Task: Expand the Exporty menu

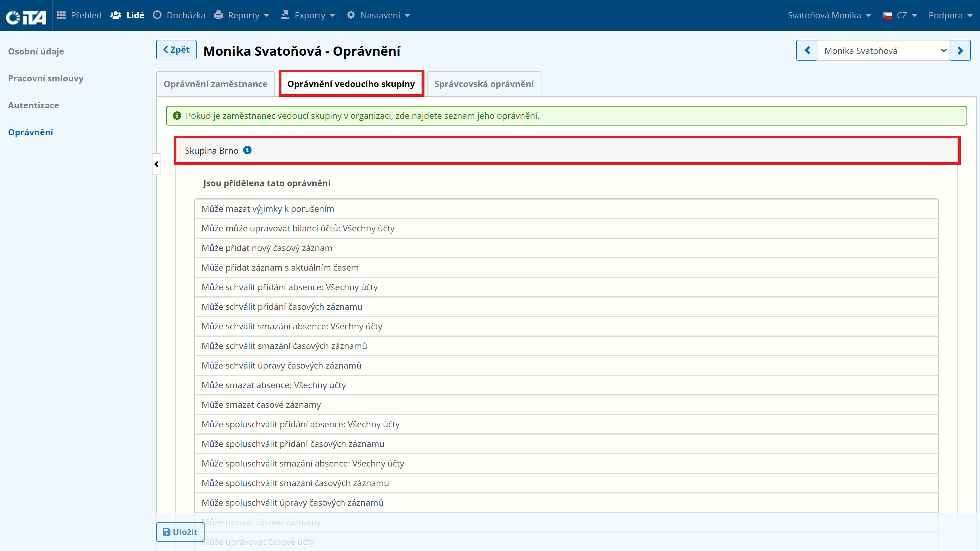Action: [x=308, y=15]
